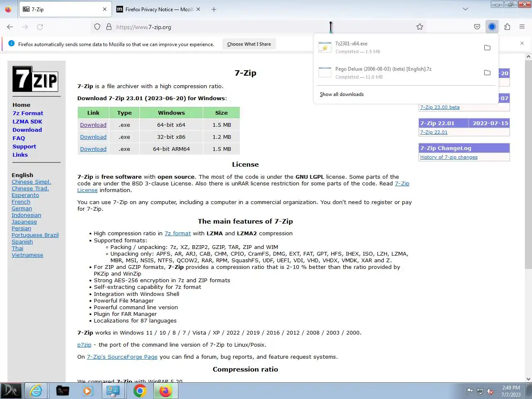Download the 32-bit x86 exe
Screen dimensions: 532x399
[x=93, y=137]
